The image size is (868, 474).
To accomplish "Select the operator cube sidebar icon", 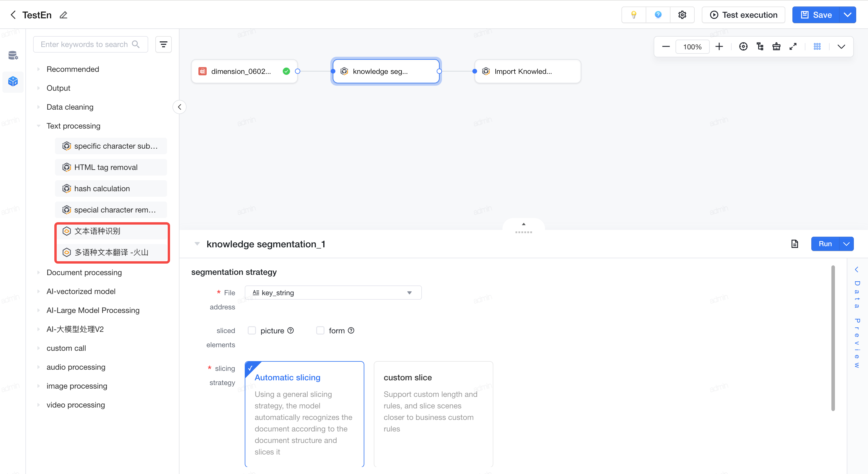I will point(13,81).
